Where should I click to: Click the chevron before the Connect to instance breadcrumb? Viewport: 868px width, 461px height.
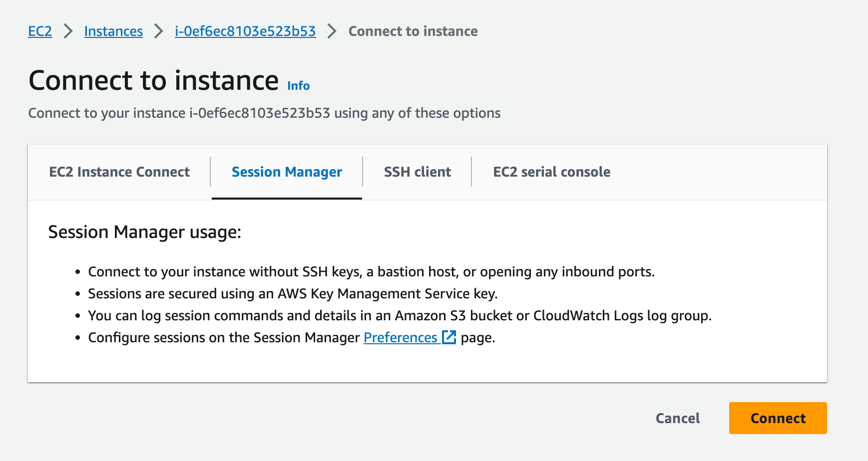click(x=332, y=31)
